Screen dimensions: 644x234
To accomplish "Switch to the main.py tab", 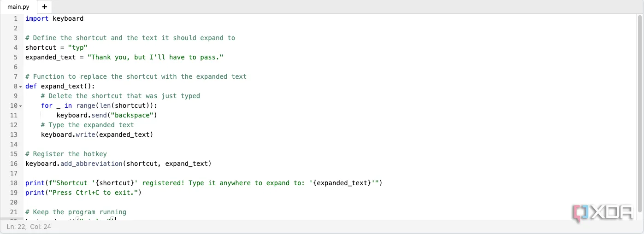I will point(18,7).
